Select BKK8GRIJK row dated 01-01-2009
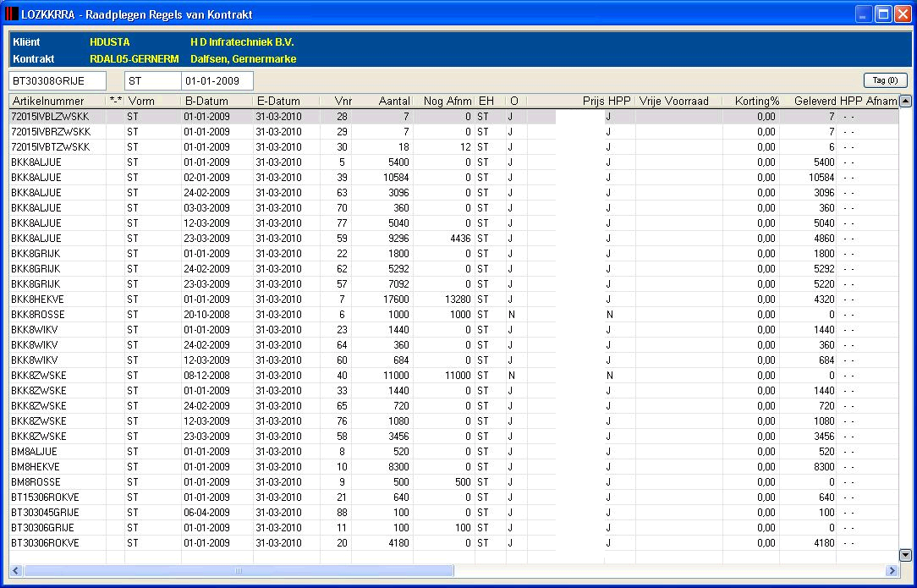The image size is (917, 588). (453, 253)
